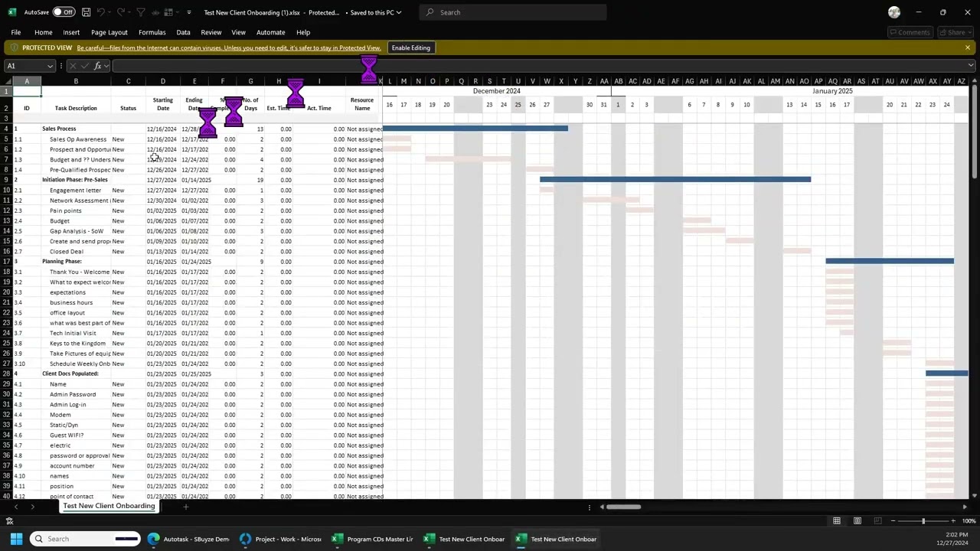Open the Redo history dropdown arrow
The width and height of the screenshot is (980, 551).
pyautogui.click(x=131, y=12)
